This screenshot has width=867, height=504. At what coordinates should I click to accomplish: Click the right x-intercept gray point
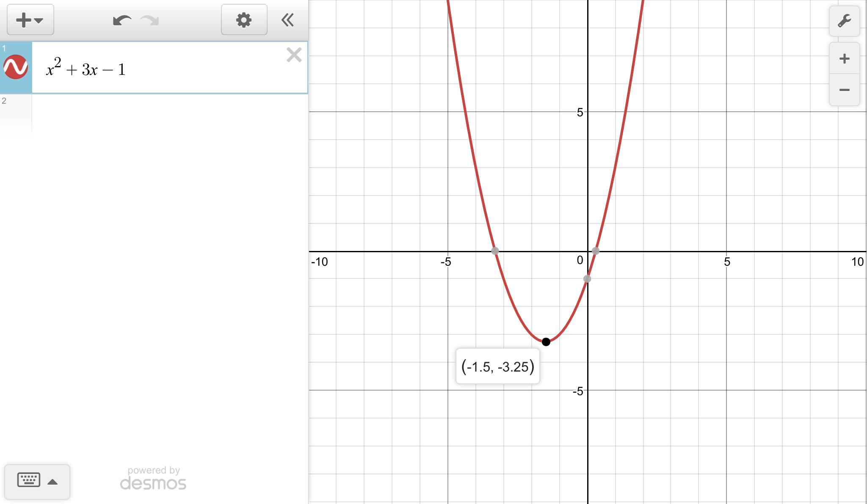click(x=596, y=251)
